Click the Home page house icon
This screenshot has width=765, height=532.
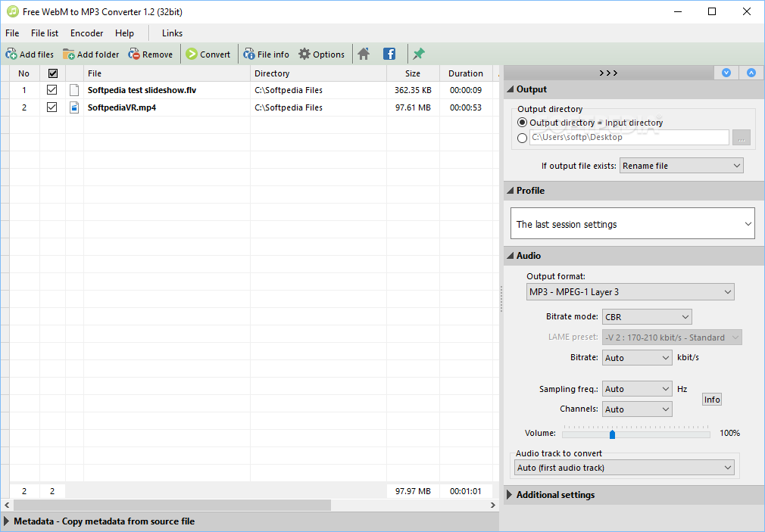(364, 54)
